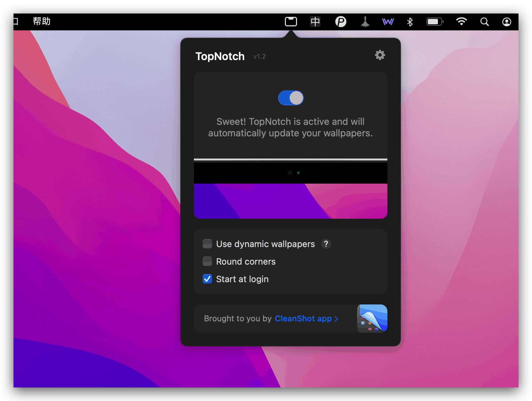Image resolution: width=532 pixels, height=401 pixels.
Task: Turn off the TopNotch active switch
Action: [291, 98]
